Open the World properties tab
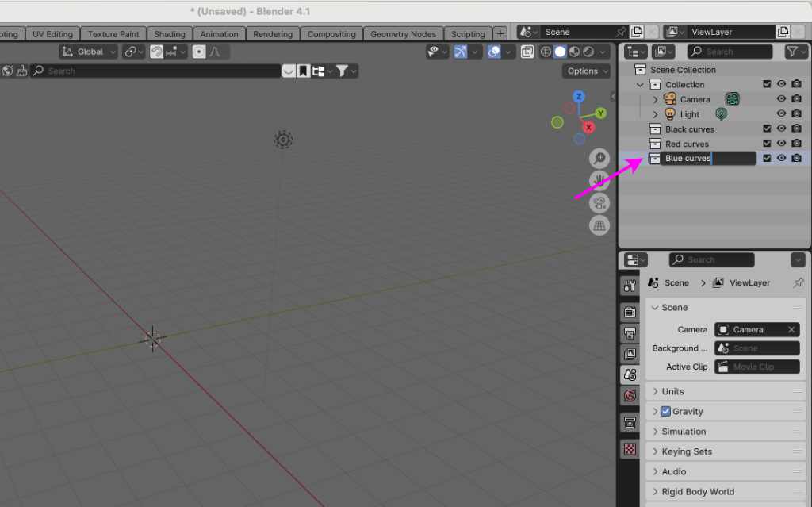This screenshot has height=507, width=812. pos(630,395)
